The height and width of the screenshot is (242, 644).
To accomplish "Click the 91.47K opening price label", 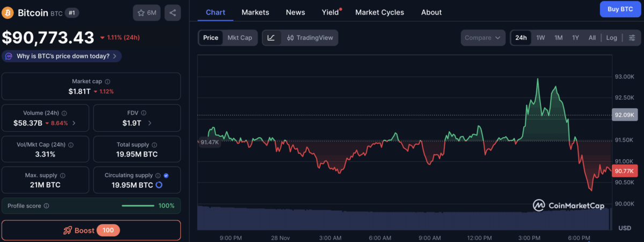I will click(209, 143).
